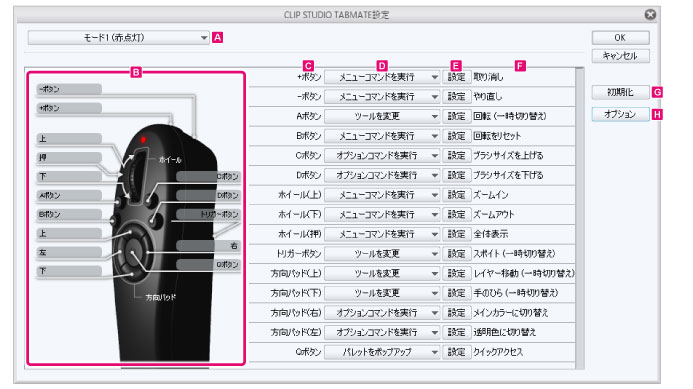Select the 右 direction pad label

click(x=208, y=246)
